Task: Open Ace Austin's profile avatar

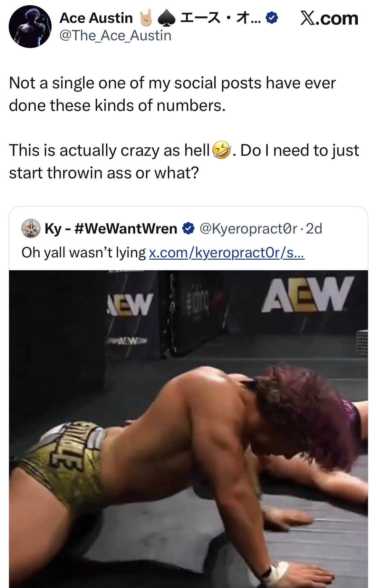Action: click(30, 26)
